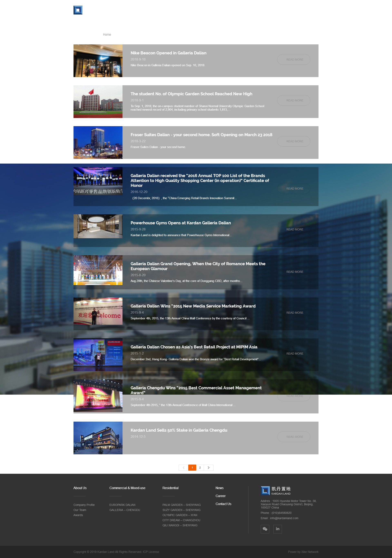
Task: Go to next page with right chevron
Action: [x=208, y=468]
